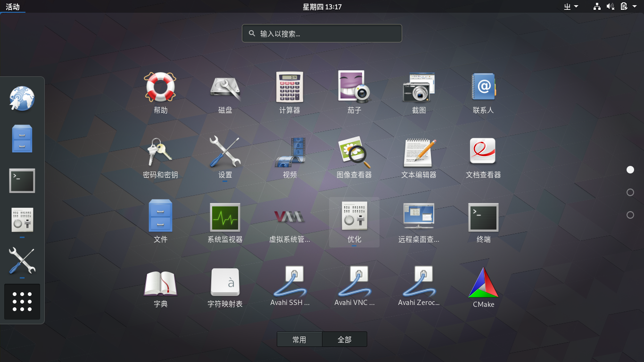Jump to third app grid page
Viewport: 644px width, 362px height.
click(x=630, y=215)
